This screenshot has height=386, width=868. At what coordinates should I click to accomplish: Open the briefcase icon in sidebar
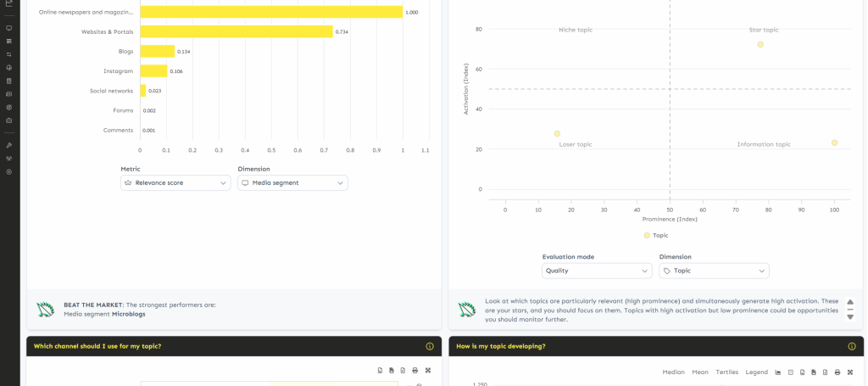click(x=8, y=120)
